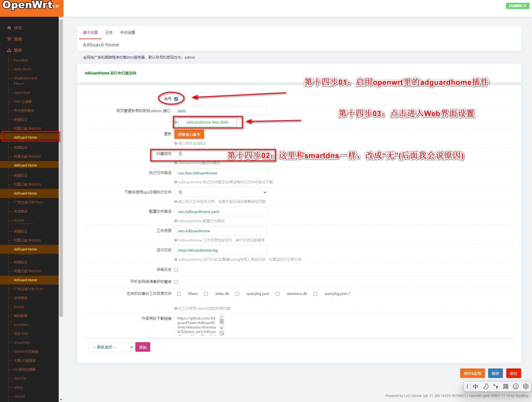The height and width of the screenshot is (402, 532).
Task: Open the IME emoji smiley icon
Action: click(x=515, y=386)
